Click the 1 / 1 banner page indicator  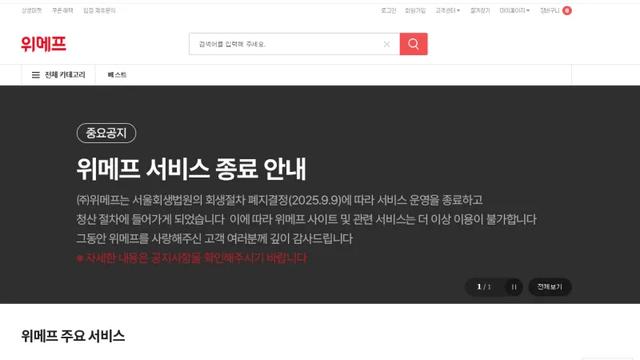tap(484, 287)
